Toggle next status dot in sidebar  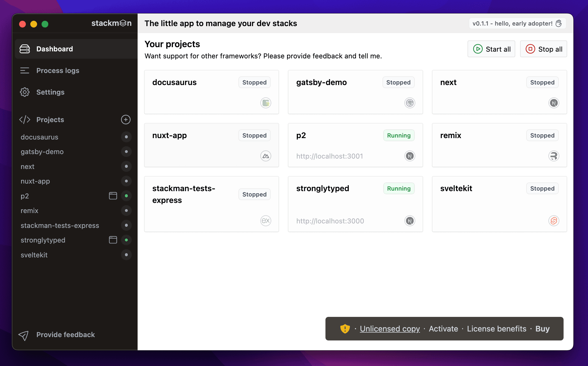(126, 166)
